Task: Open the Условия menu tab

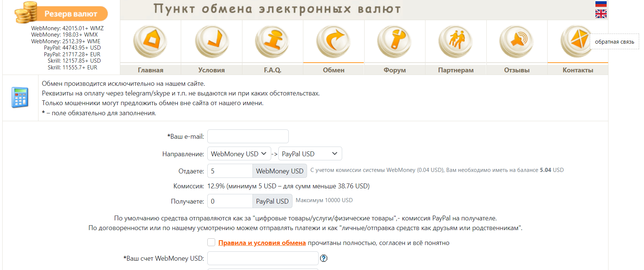Action: pyautogui.click(x=211, y=70)
